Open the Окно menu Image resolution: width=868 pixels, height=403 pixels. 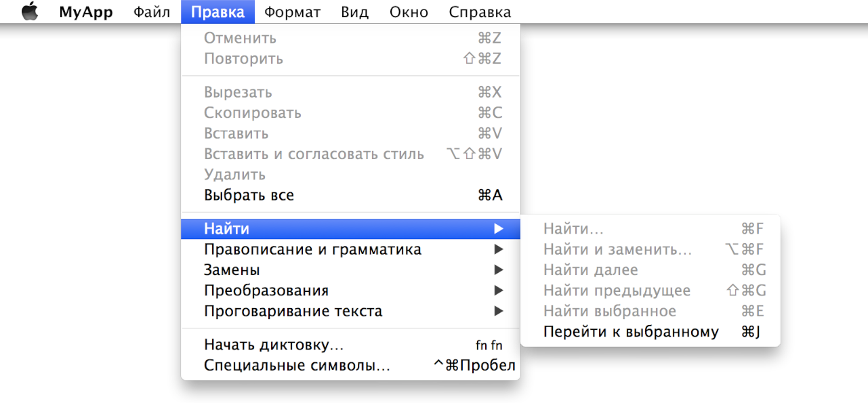[x=408, y=11]
